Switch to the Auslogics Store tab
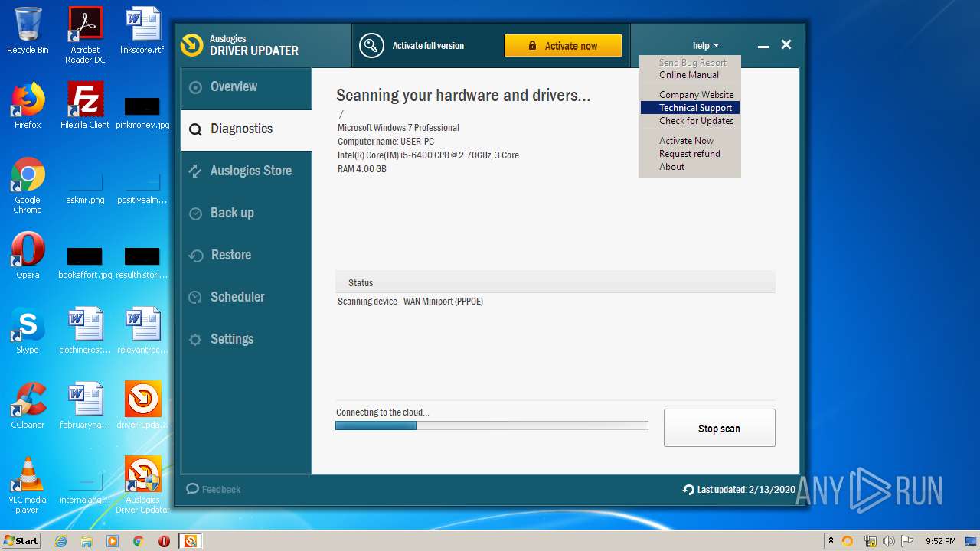The width and height of the screenshot is (980, 551). pyautogui.click(x=247, y=171)
